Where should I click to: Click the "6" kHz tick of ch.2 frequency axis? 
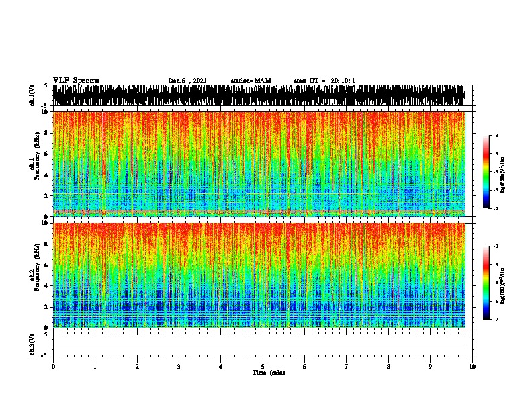(x=47, y=265)
